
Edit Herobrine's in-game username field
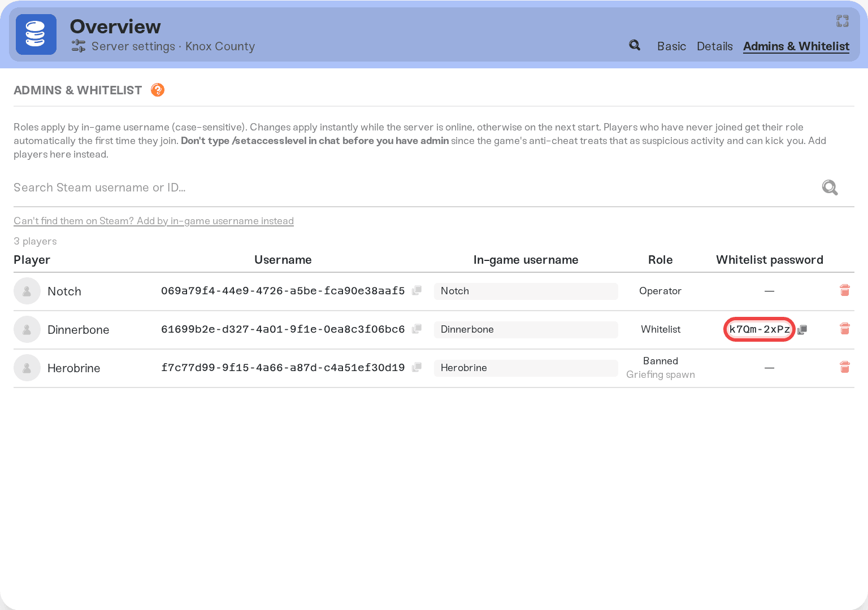(526, 368)
